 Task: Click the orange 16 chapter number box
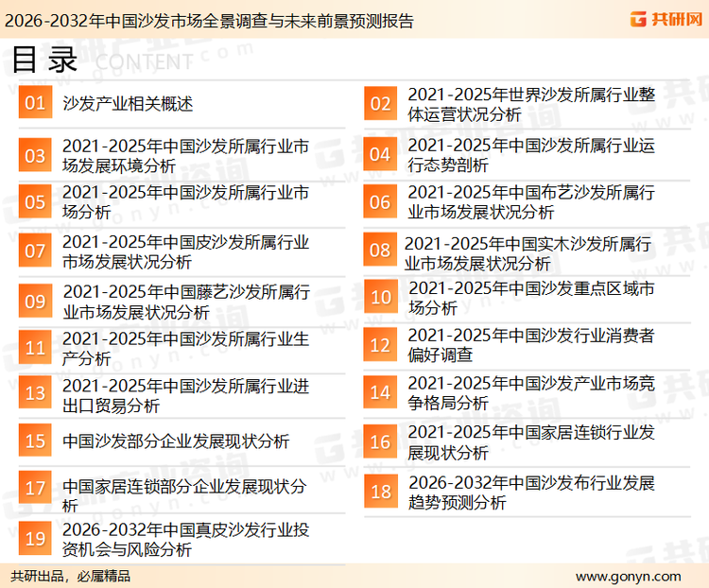click(x=380, y=441)
